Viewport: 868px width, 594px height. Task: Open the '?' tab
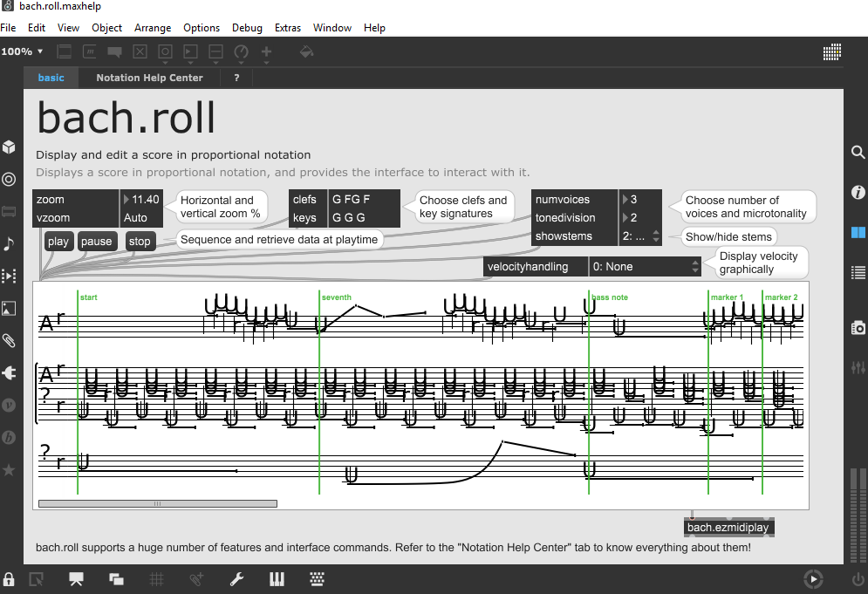click(x=237, y=78)
